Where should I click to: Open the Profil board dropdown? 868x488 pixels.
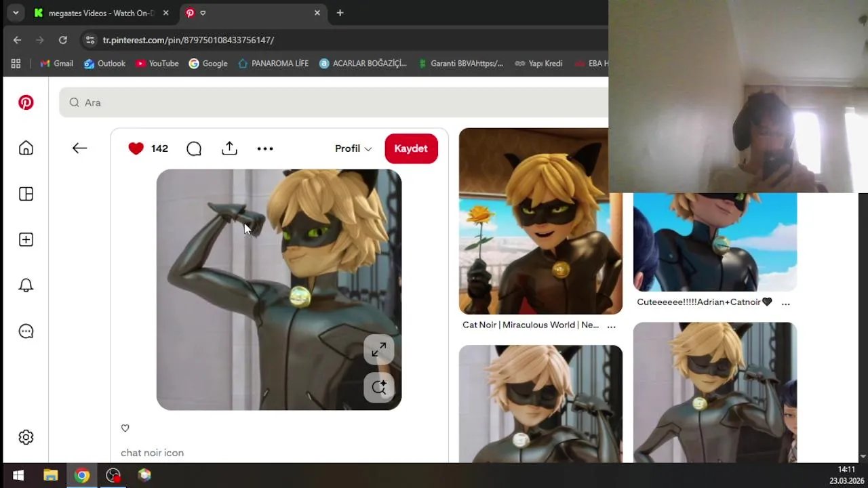pyautogui.click(x=353, y=148)
